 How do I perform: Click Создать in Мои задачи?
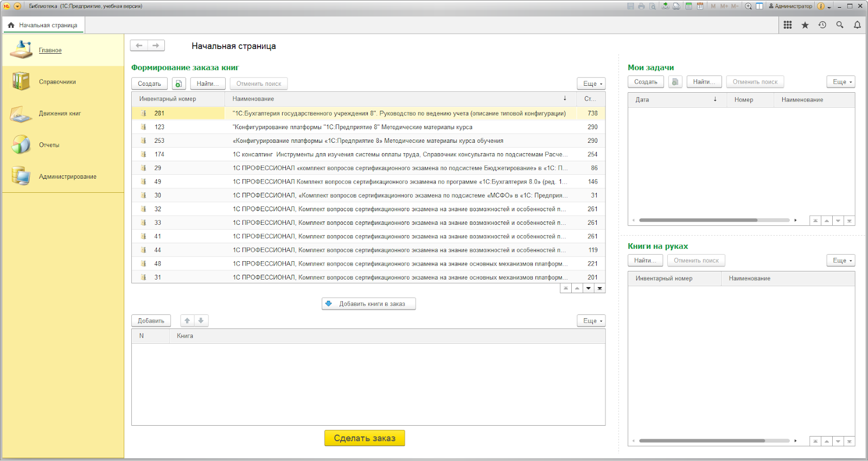pyautogui.click(x=646, y=82)
